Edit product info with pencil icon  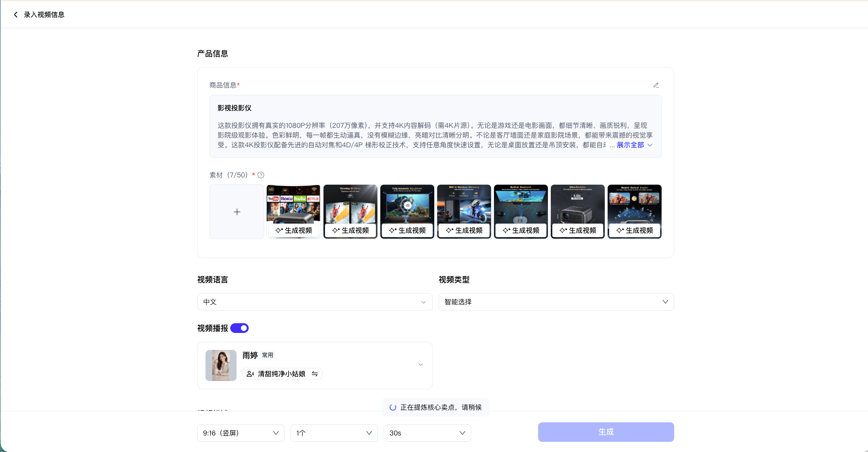656,85
